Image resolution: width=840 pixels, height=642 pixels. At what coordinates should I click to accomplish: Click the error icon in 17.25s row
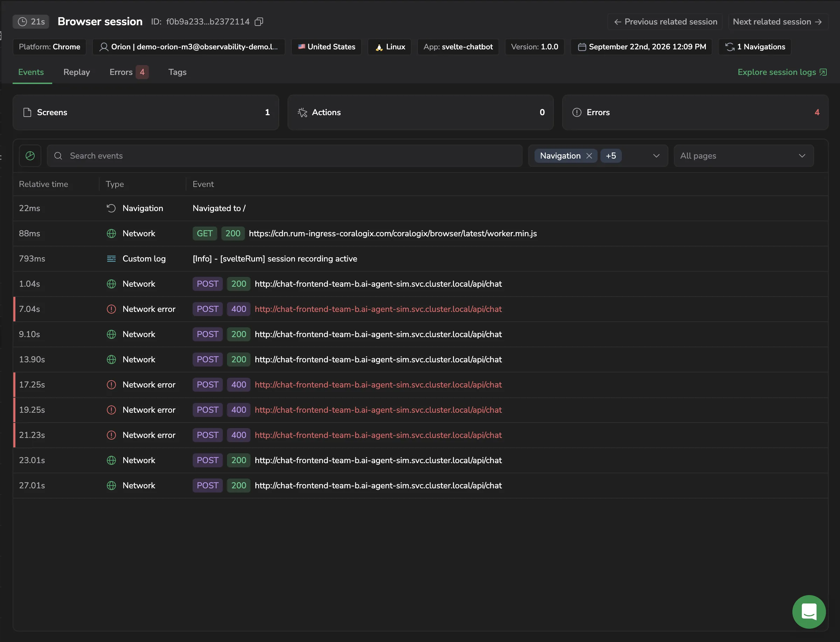(x=111, y=385)
